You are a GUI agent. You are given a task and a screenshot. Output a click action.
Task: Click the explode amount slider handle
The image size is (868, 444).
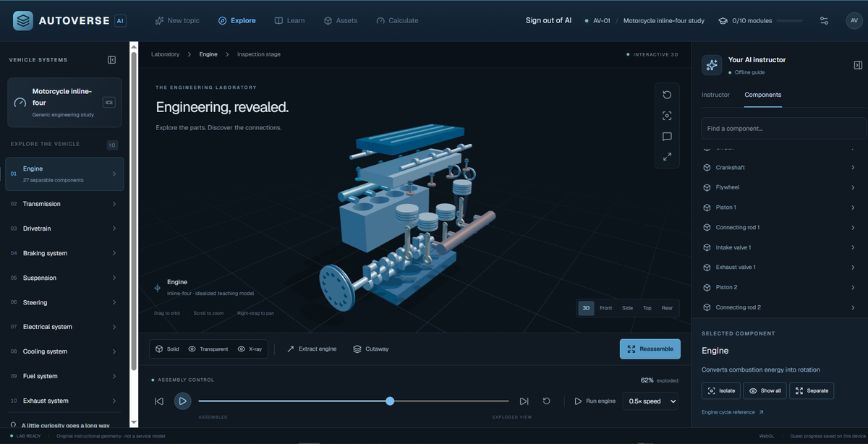click(x=390, y=401)
